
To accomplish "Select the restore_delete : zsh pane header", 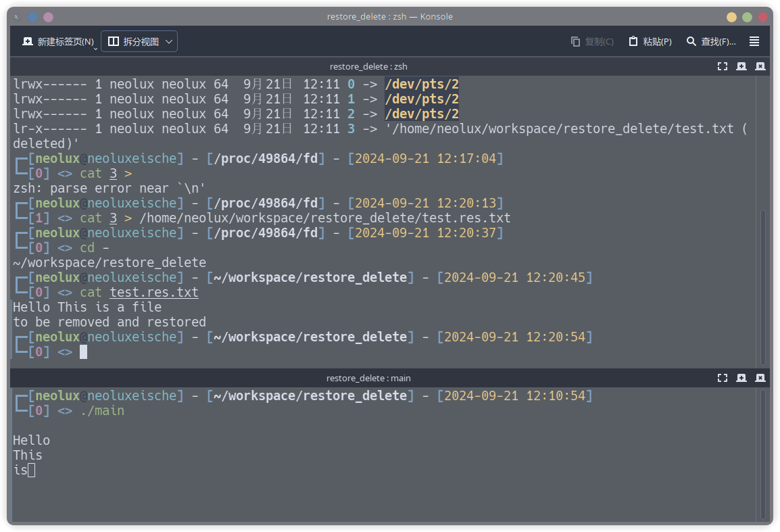I will 368,66.
